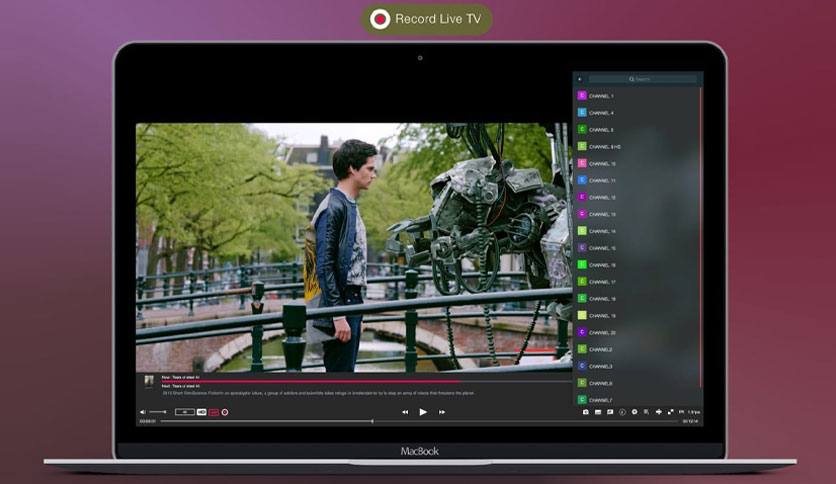
Task: Click the back arrow beside Search
Action: [x=580, y=79]
